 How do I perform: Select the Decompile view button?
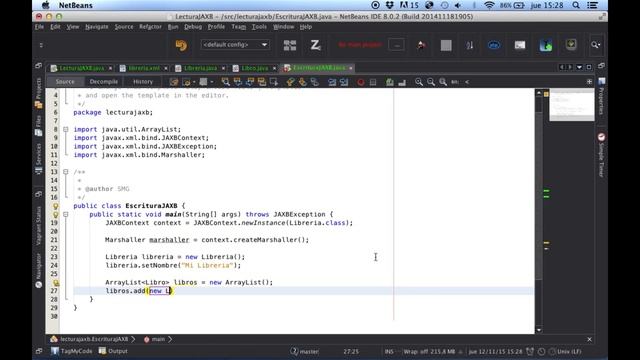pos(104,82)
